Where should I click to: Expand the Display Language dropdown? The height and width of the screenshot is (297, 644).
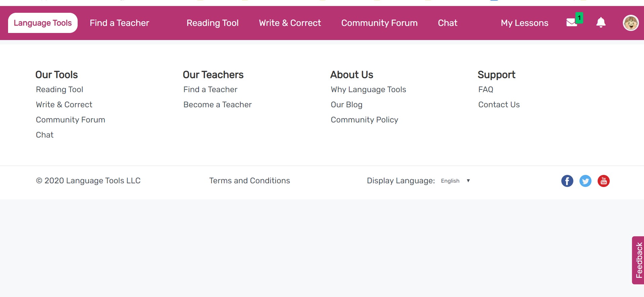(x=455, y=181)
